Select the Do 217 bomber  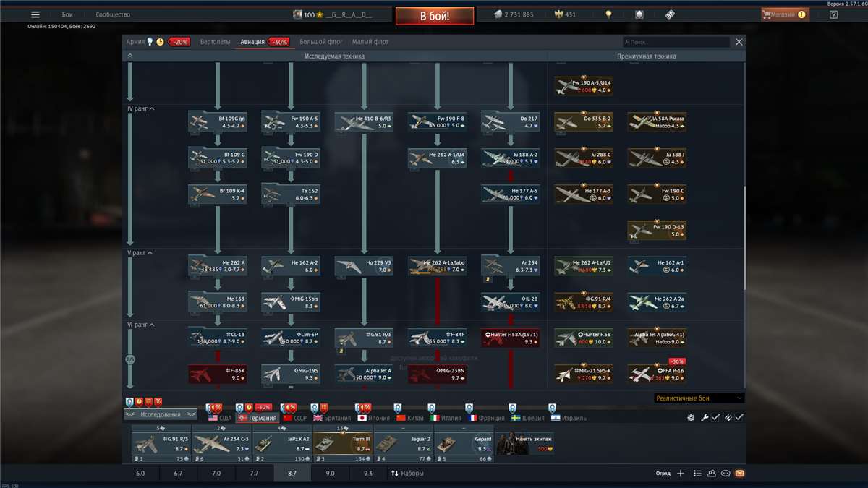(x=511, y=121)
